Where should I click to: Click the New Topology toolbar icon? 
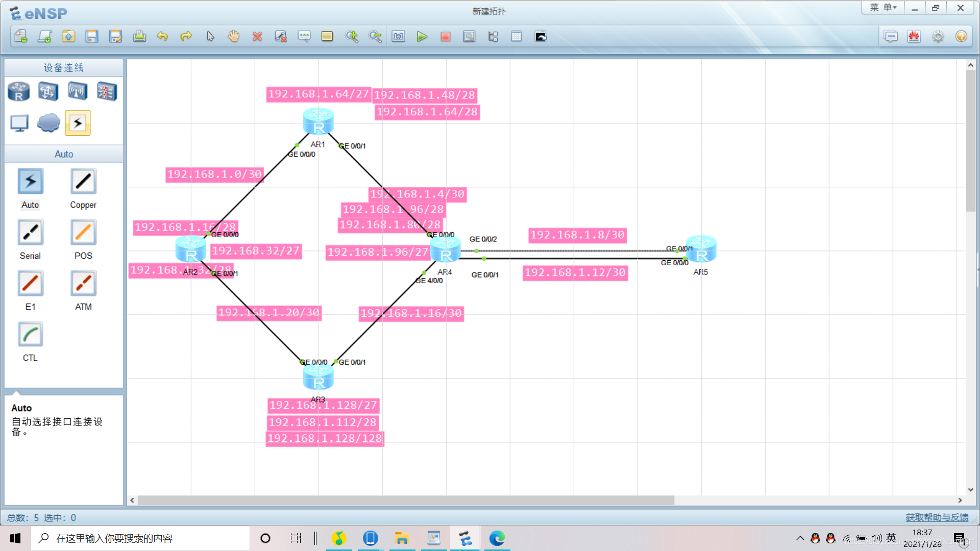[21, 36]
